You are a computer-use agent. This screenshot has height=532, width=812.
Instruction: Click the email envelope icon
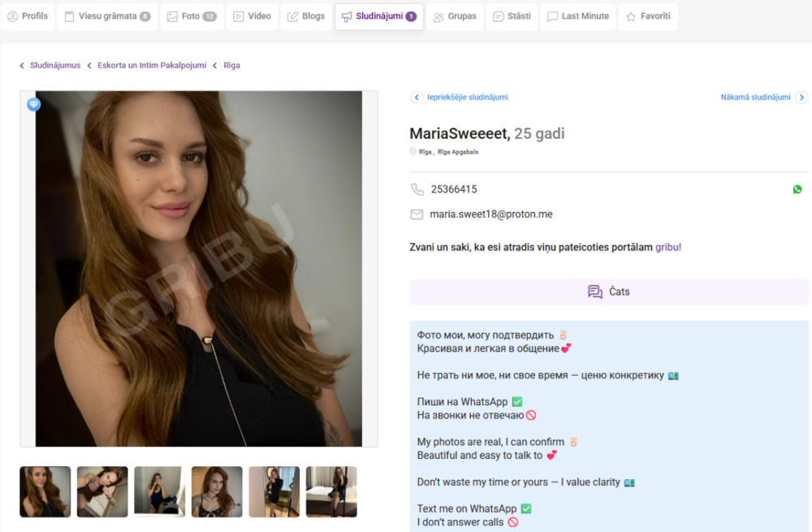coord(417,214)
